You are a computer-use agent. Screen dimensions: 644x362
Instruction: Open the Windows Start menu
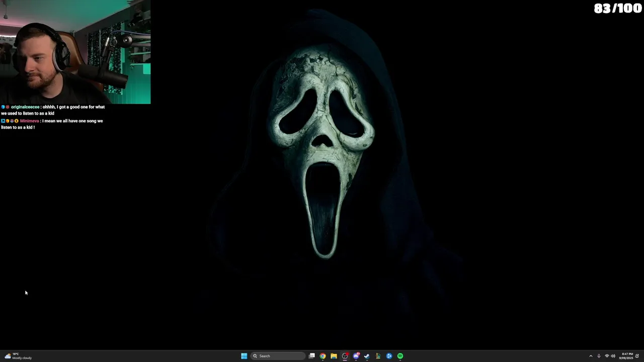tap(244, 356)
